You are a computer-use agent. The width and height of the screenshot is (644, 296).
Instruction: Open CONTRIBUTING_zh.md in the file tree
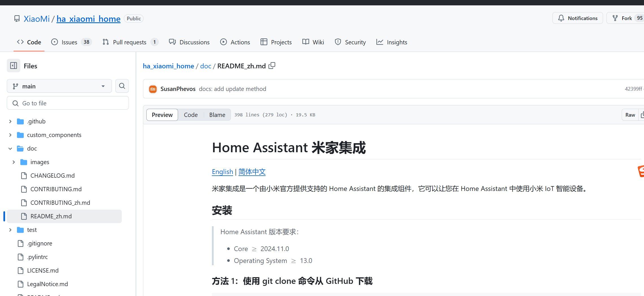click(x=60, y=203)
